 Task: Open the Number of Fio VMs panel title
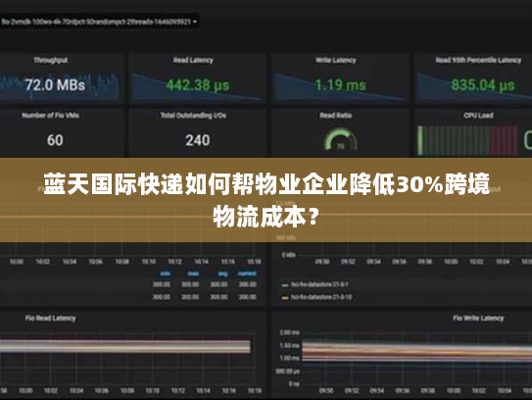(x=51, y=116)
